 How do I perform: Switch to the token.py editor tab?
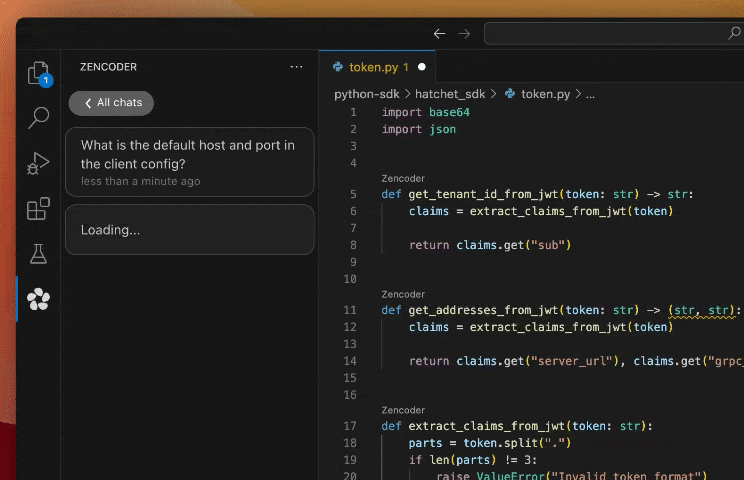tap(370, 67)
